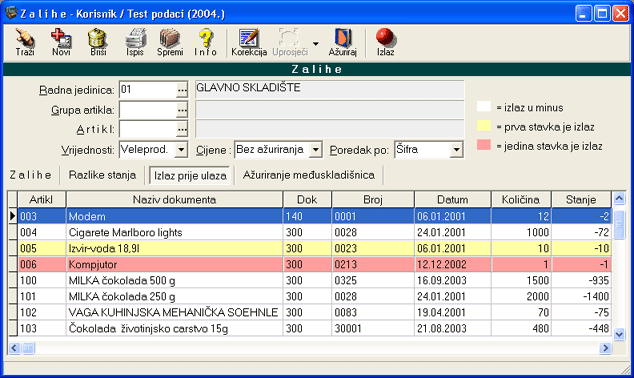
Task: Click the Količina column header
Action: tap(521, 200)
